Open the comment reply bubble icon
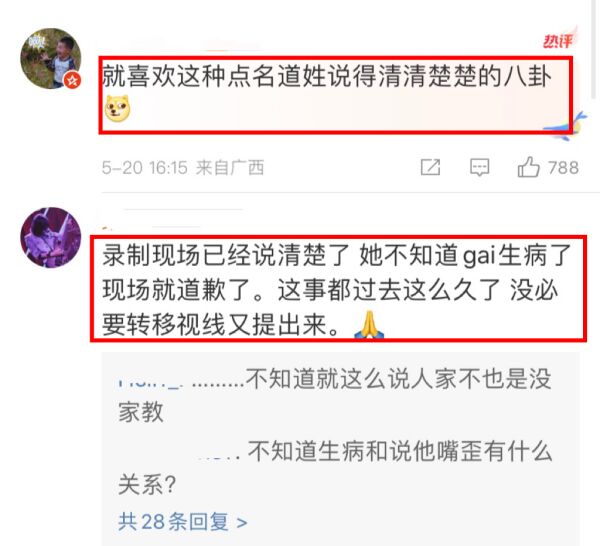Screen dimensions: 600x546 (x=479, y=168)
